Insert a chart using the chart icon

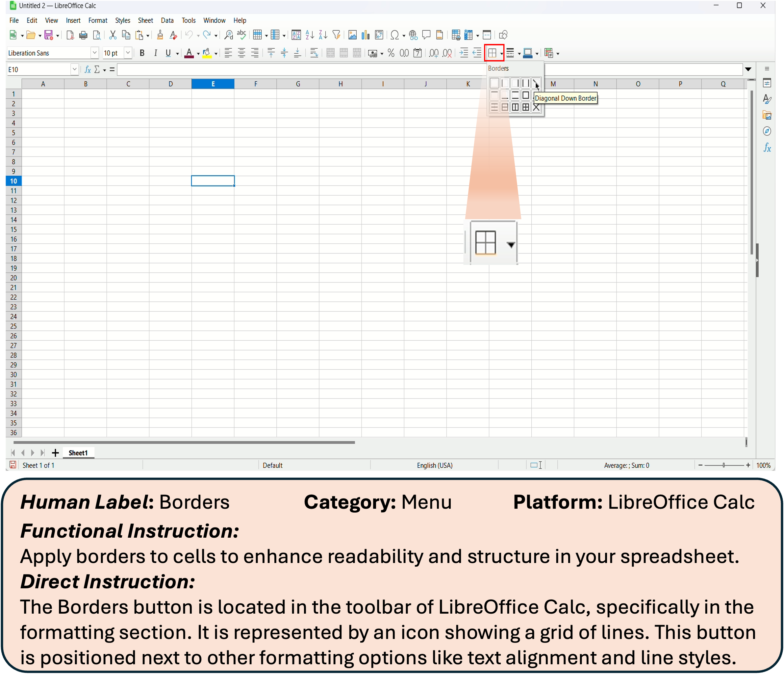[x=366, y=35]
